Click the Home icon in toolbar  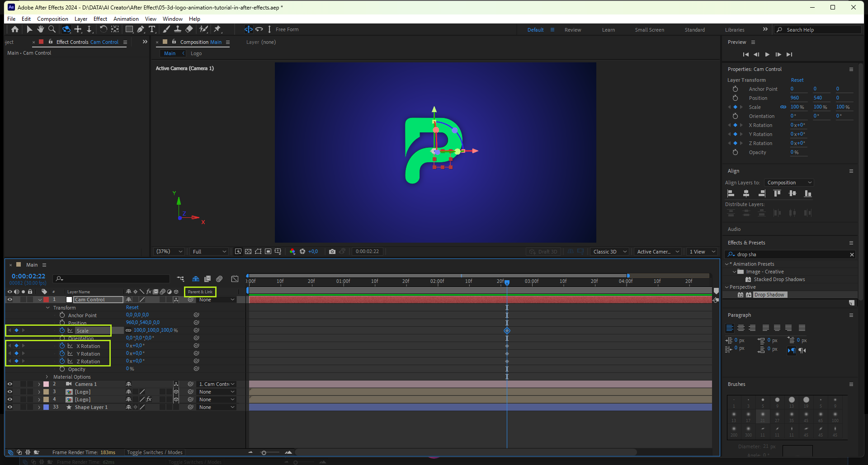[x=15, y=29]
